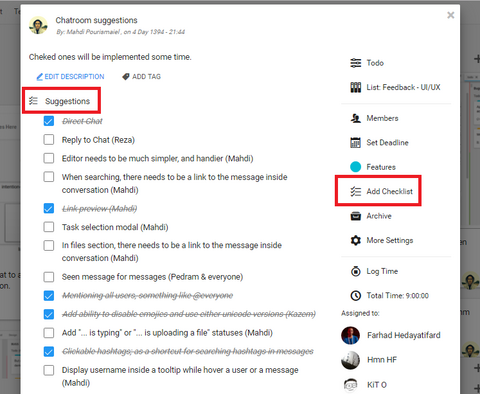Uncheck the Direct Chat item
The image size is (480, 394).
point(49,121)
